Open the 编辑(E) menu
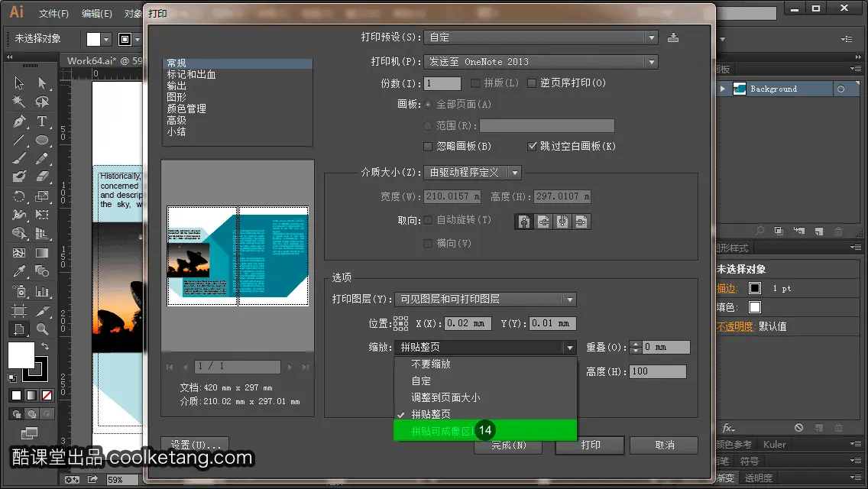Screen dimensions: 868x489 point(97,13)
